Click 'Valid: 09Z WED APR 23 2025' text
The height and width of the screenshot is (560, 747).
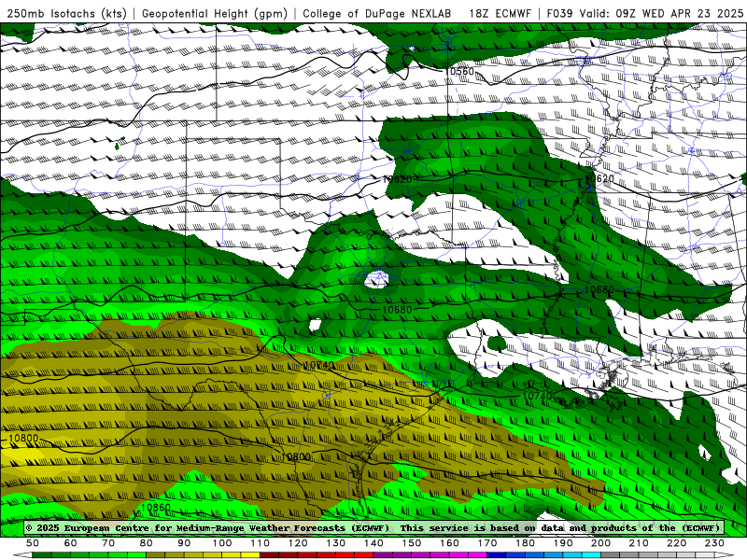coord(661,14)
